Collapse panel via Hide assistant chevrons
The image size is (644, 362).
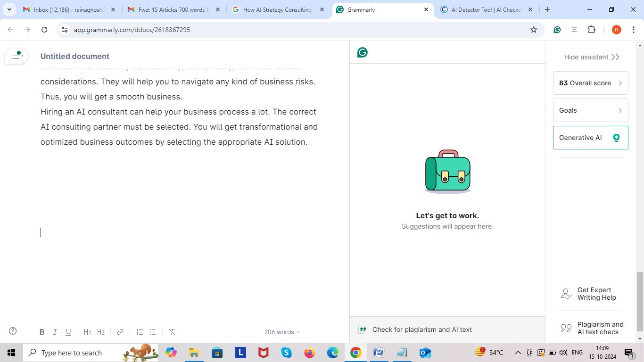(x=615, y=57)
